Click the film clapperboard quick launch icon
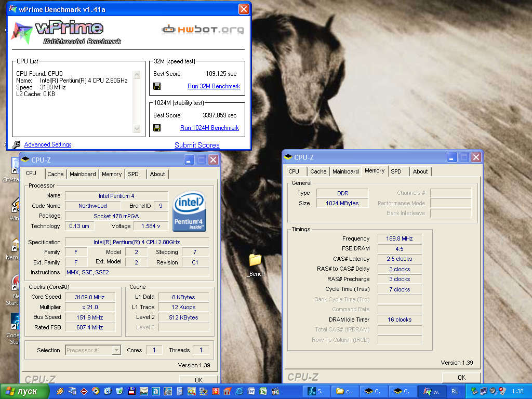532x399 pixels. click(x=275, y=391)
